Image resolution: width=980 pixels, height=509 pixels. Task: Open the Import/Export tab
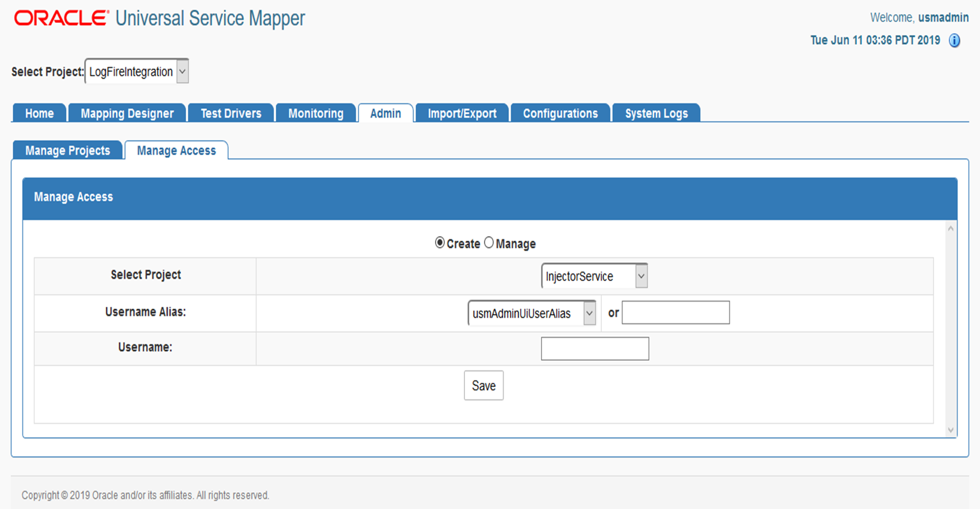462,113
